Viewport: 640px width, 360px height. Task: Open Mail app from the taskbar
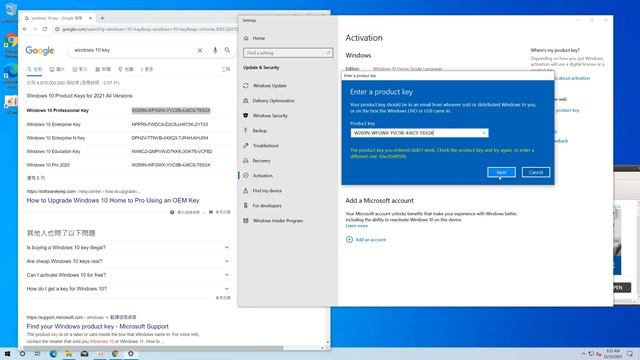84,354
